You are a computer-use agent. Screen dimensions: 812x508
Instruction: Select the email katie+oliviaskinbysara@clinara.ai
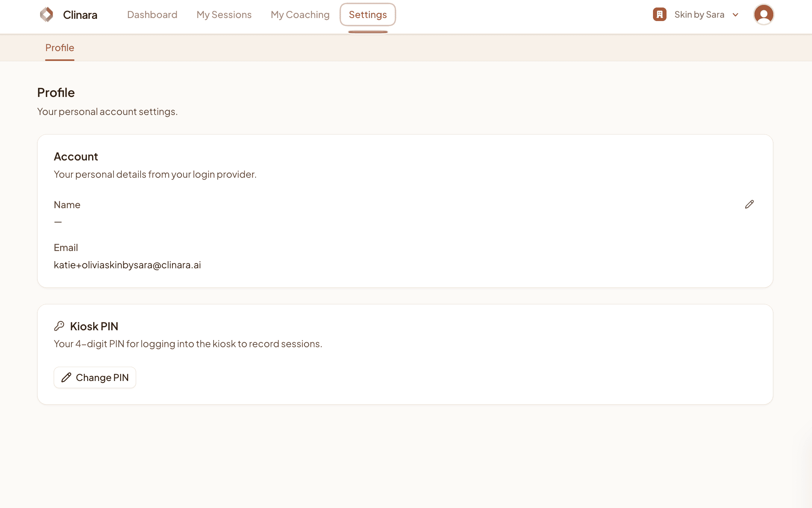pos(127,265)
